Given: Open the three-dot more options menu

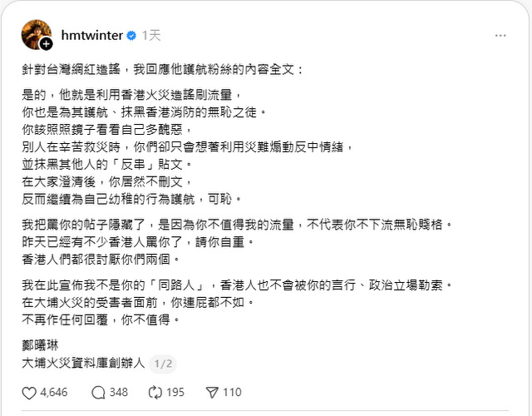Looking at the screenshot, I should tap(500, 36).
